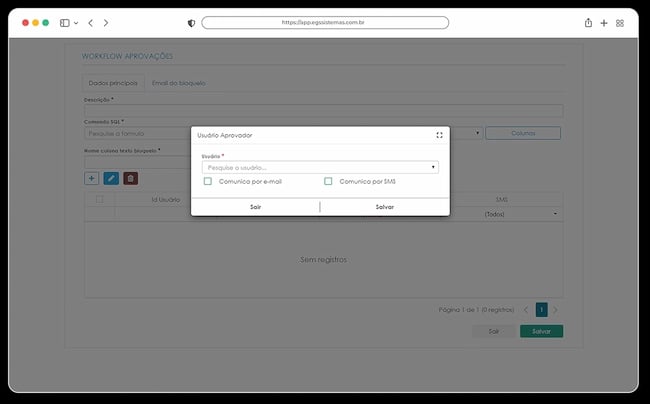Open the Comando SQL dropdown arrow

click(x=477, y=133)
